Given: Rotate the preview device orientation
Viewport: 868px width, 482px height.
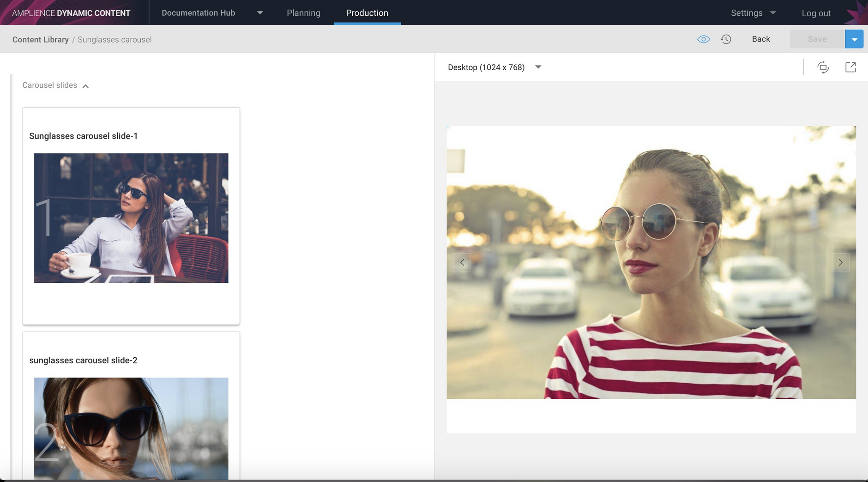Looking at the screenshot, I should (823, 67).
